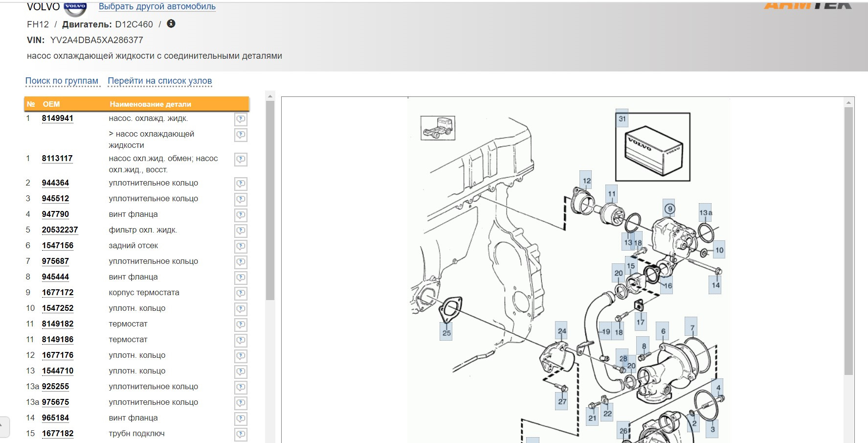This screenshot has height=443, width=868.
Task: Open OEM number 8149941
Action: tap(58, 118)
